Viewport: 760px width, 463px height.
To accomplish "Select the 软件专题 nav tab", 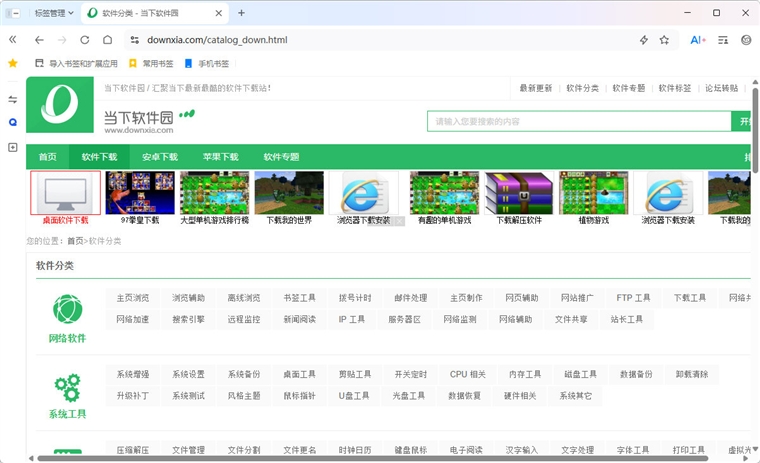I will [281, 157].
